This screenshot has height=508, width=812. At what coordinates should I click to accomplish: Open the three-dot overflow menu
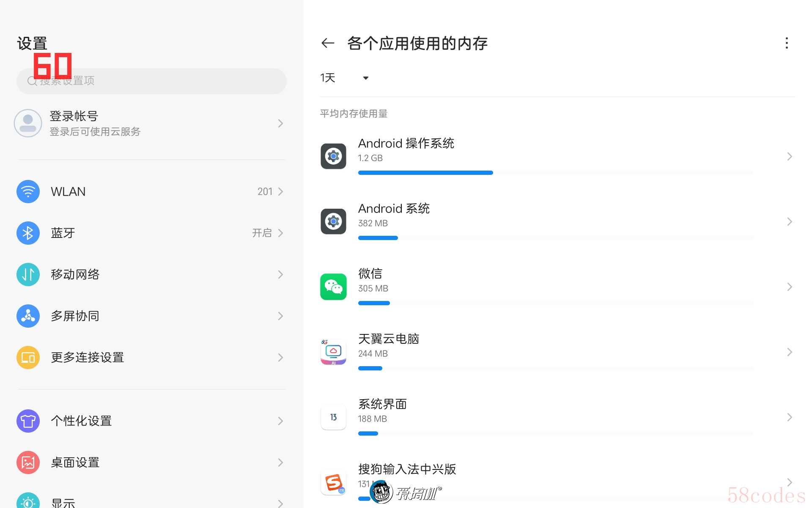(x=786, y=43)
